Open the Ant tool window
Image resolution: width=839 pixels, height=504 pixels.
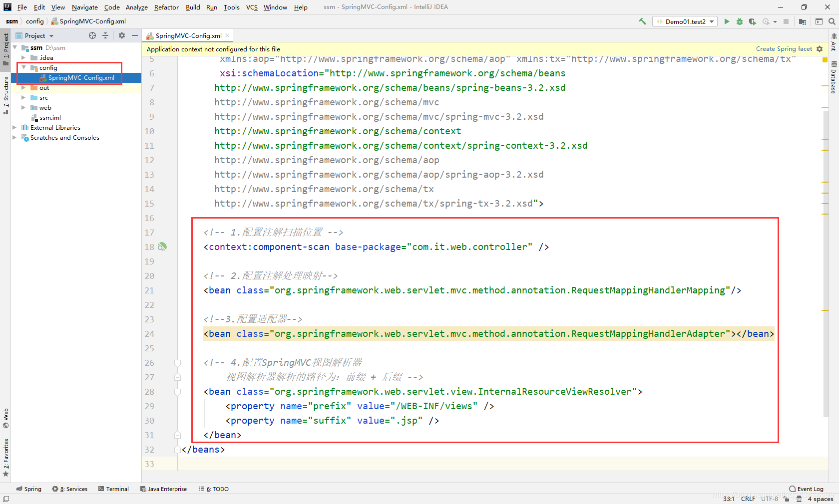tap(834, 42)
